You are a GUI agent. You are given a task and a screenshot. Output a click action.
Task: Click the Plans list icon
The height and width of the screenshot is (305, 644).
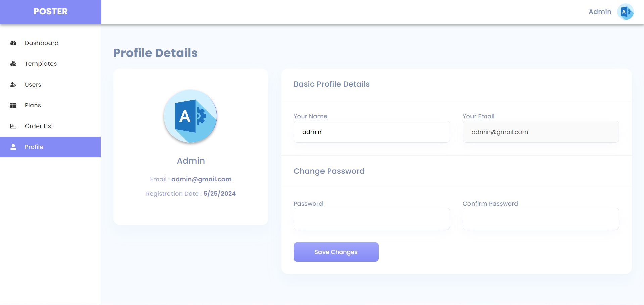click(x=13, y=105)
